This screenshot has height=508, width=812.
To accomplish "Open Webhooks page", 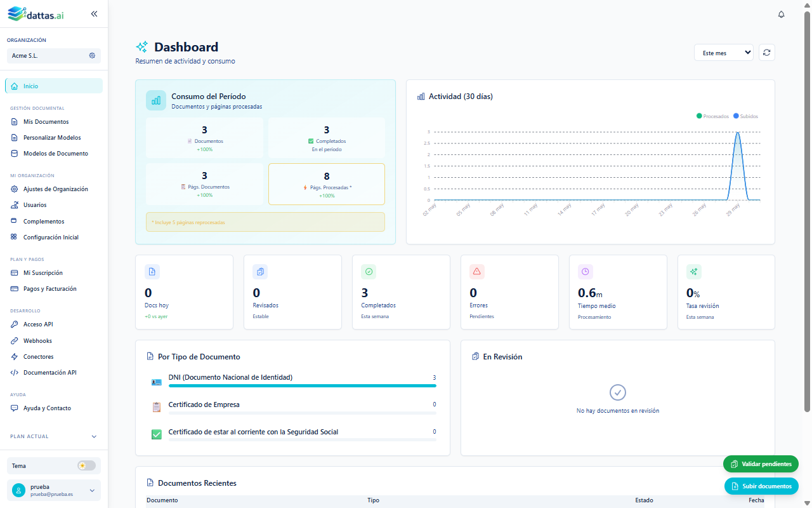I will pyautogui.click(x=54, y=340).
